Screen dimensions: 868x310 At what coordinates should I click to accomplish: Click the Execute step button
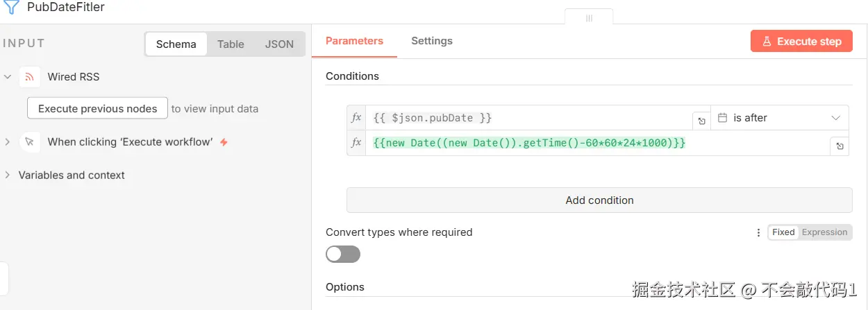[x=801, y=42]
